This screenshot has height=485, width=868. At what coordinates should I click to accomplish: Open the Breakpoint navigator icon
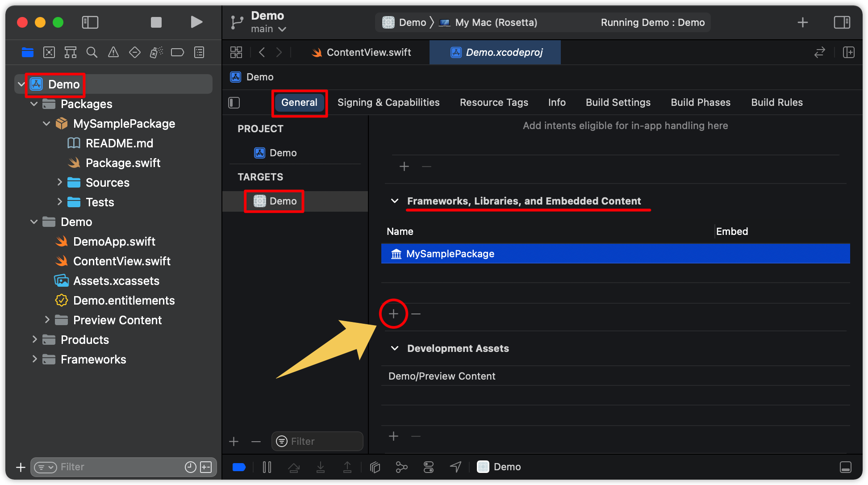click(x=177, y=52)
